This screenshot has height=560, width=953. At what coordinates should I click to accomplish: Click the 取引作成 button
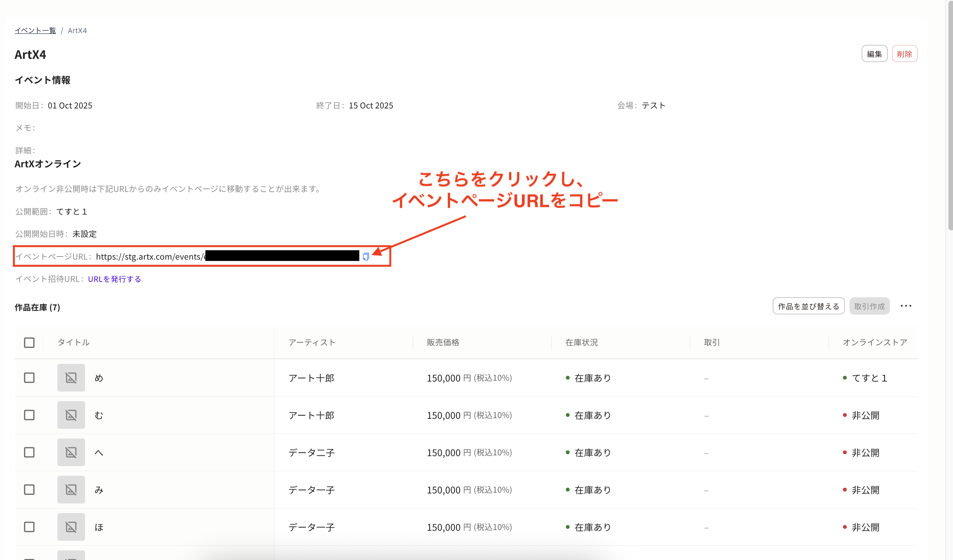[x=869, y=306]
